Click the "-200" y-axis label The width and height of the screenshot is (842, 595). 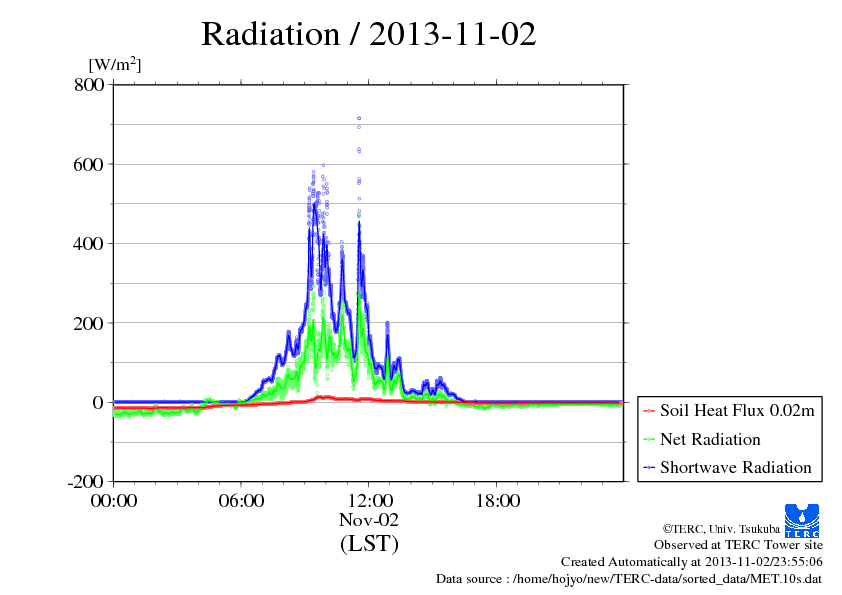(85, 482)
